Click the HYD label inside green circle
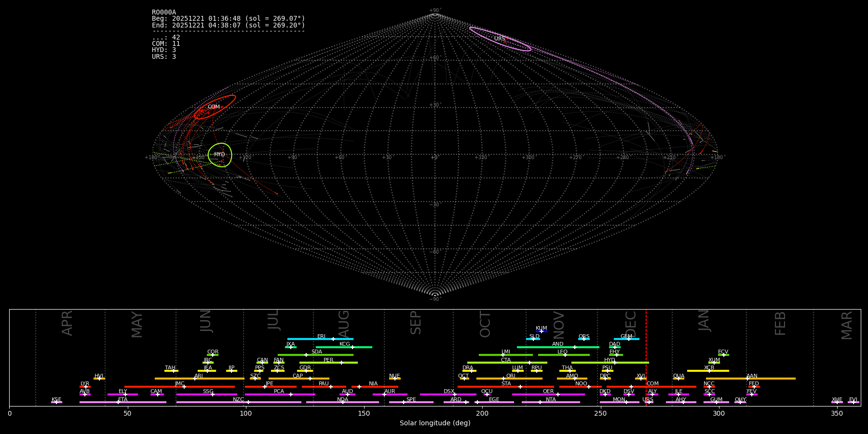The height and width of the screenshot is (434, 868). tap(219, 155)
